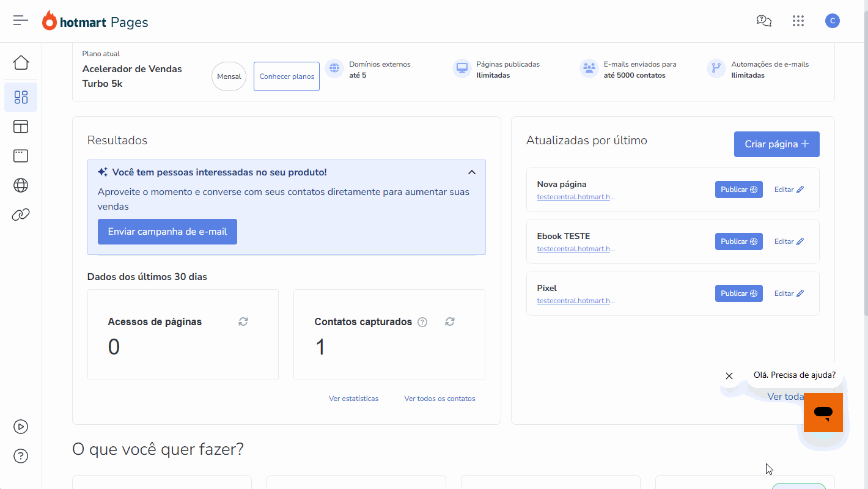Open the Hotmart apps grid in the header

[798, 20]
